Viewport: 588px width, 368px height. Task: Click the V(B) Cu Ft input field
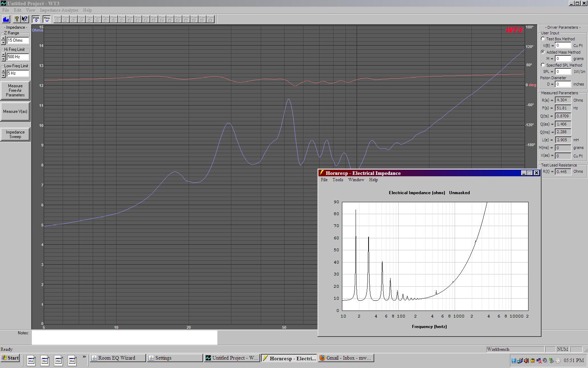563,46
